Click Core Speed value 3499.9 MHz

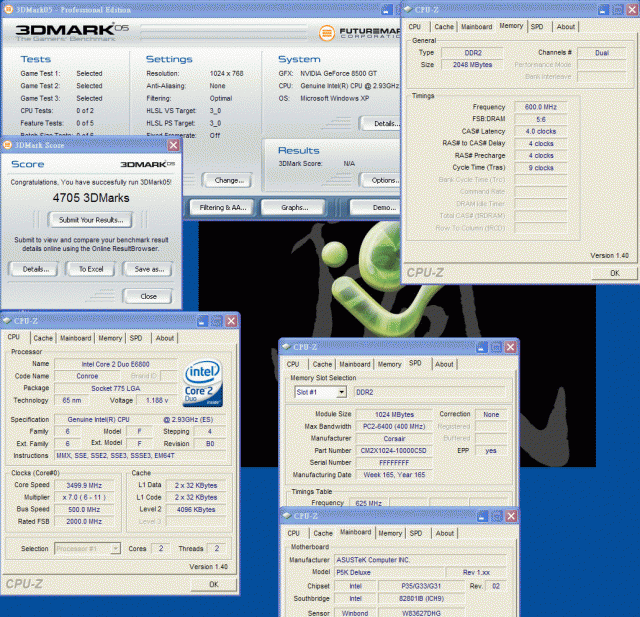click(84, 485)
